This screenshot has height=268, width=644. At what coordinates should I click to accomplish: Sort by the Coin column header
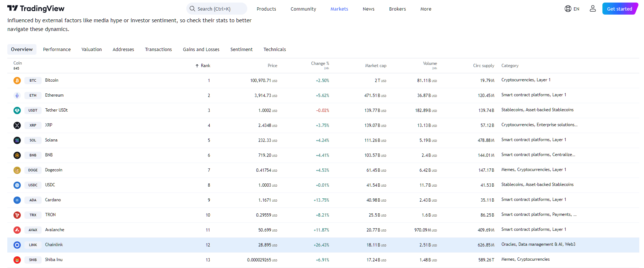[18, 63]
